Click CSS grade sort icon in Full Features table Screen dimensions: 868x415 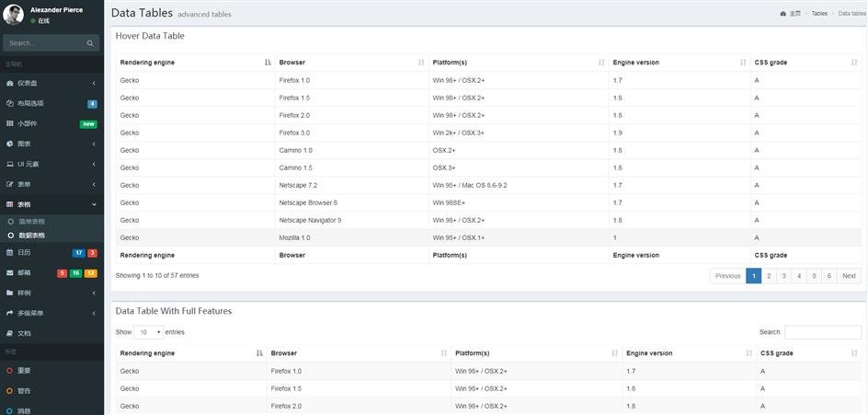tap(854, 353)
